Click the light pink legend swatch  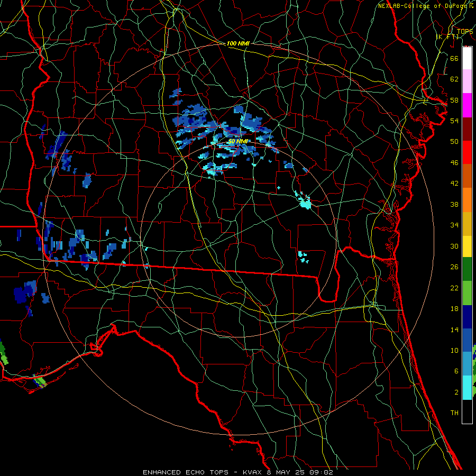pos(467,81)
